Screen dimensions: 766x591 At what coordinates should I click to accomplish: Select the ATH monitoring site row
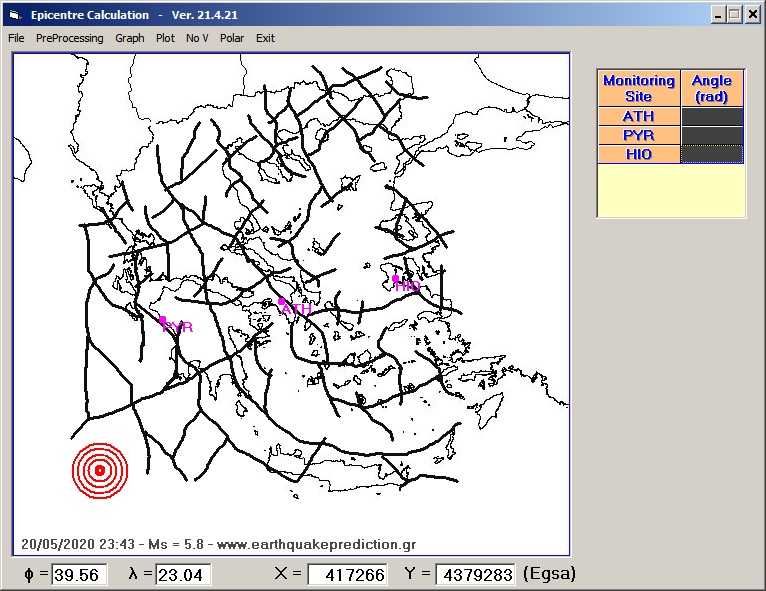click(x=638, y=117)
